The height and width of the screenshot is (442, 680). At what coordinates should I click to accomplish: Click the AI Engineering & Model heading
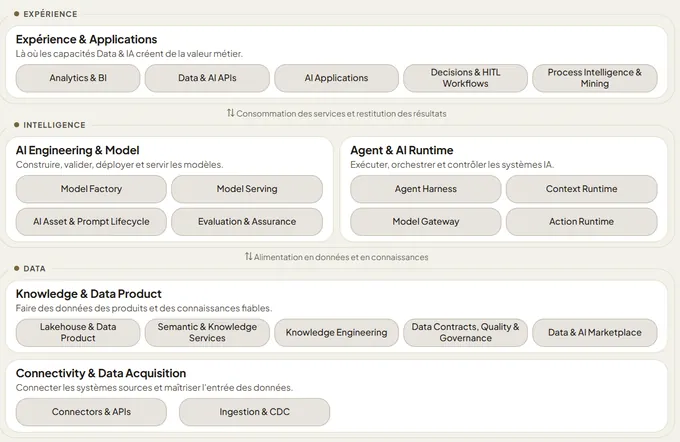[78, 151]
